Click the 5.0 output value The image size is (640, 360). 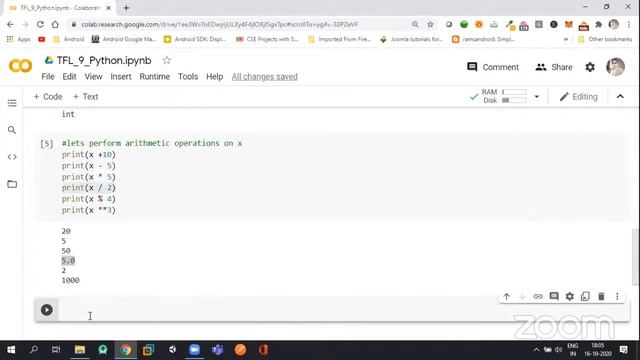tap(68, 260)
